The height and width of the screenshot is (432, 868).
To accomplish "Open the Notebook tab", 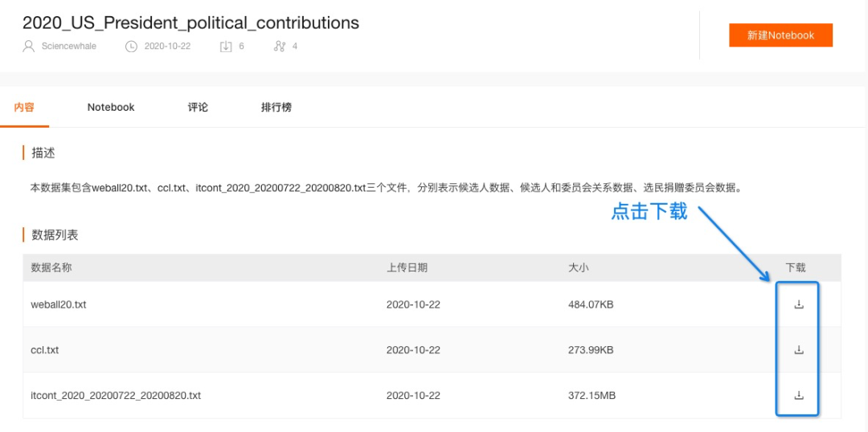I will click(x=111, y=108).
